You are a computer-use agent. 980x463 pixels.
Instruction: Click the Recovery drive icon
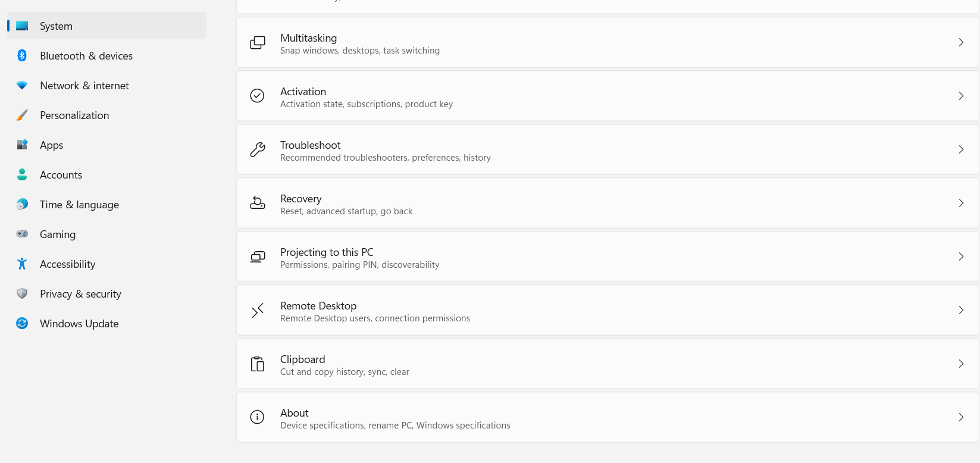point(258,203)
